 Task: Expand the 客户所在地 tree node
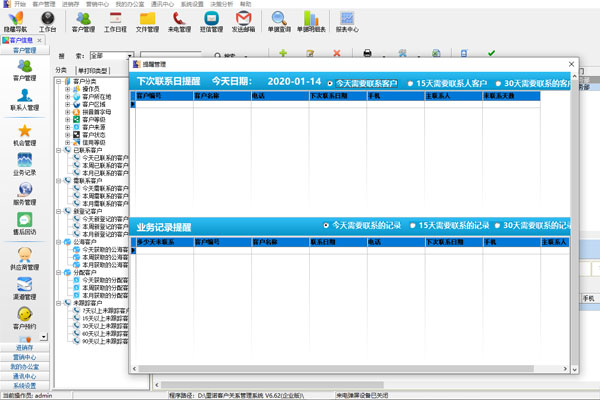point(68,96)
